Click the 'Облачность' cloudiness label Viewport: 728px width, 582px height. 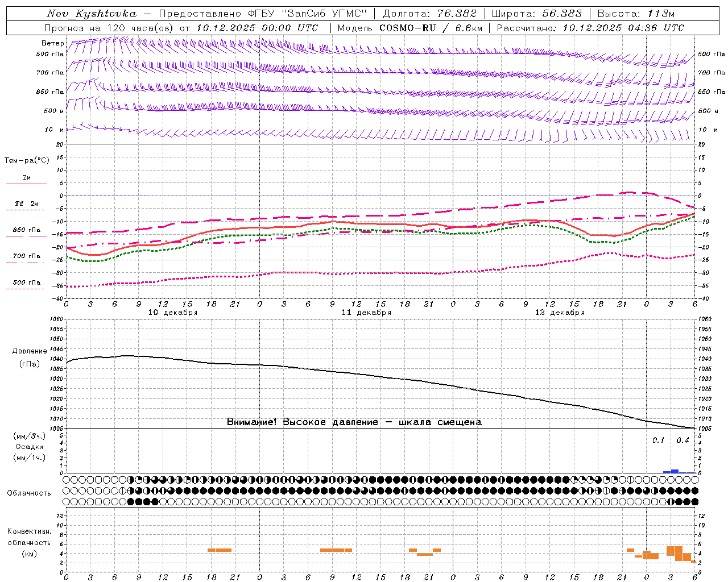tap(29, 493)
